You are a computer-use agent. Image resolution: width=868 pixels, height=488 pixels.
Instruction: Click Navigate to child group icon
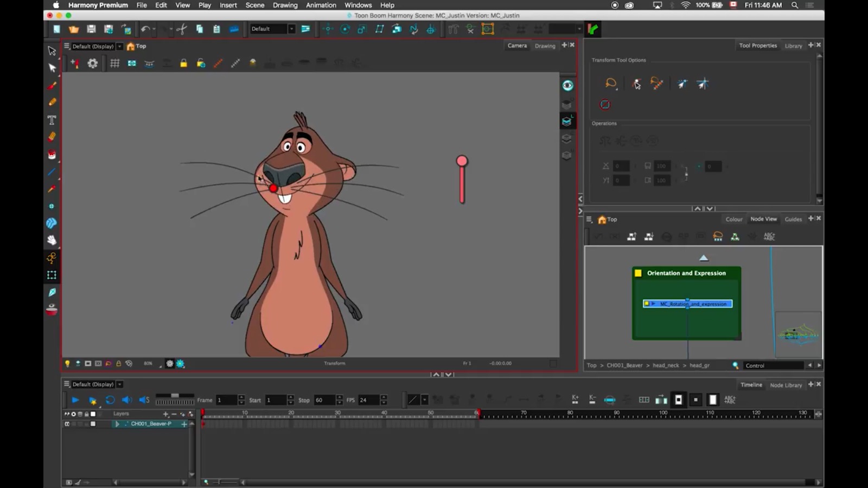(x=649, y=236)
